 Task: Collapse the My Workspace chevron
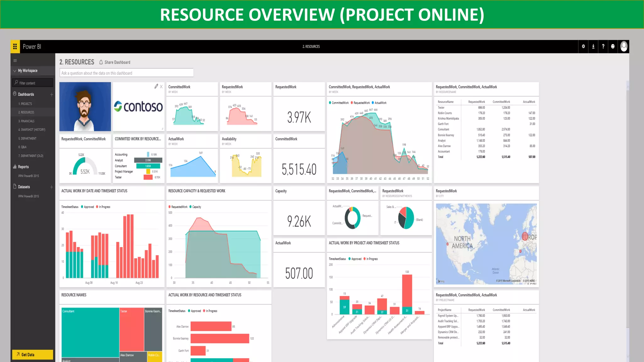(x=14, y=71)
